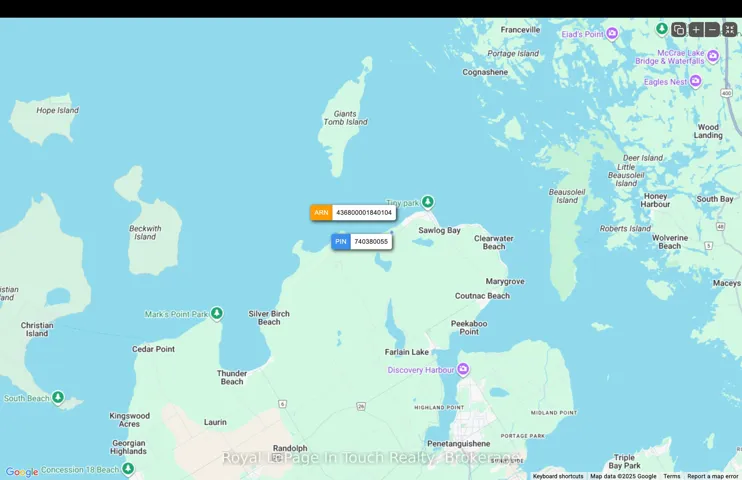Image resolution: width=742 pixels, height=480 pixels.
Task: Click the Google logo
Action: point(22,472)
